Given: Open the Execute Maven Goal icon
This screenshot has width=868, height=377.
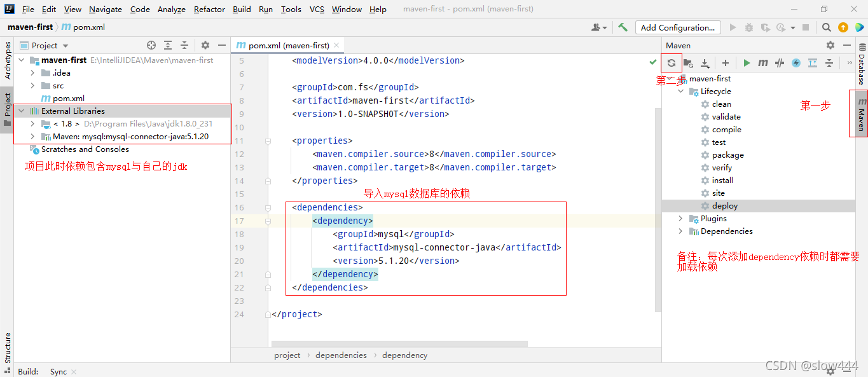Looking at the screenshot, I should [763, 63].
